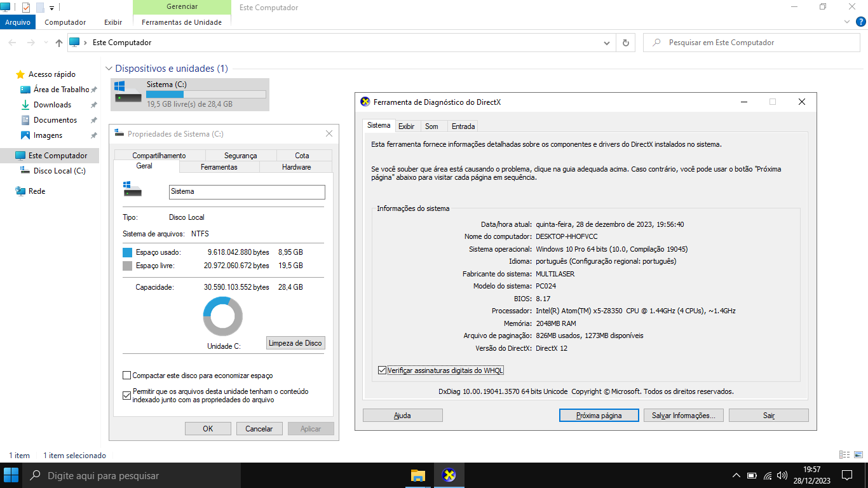Click the New folder icon in quick access toolbar
The width and height of the screenshot is (868, 488).
pos(40,8)
